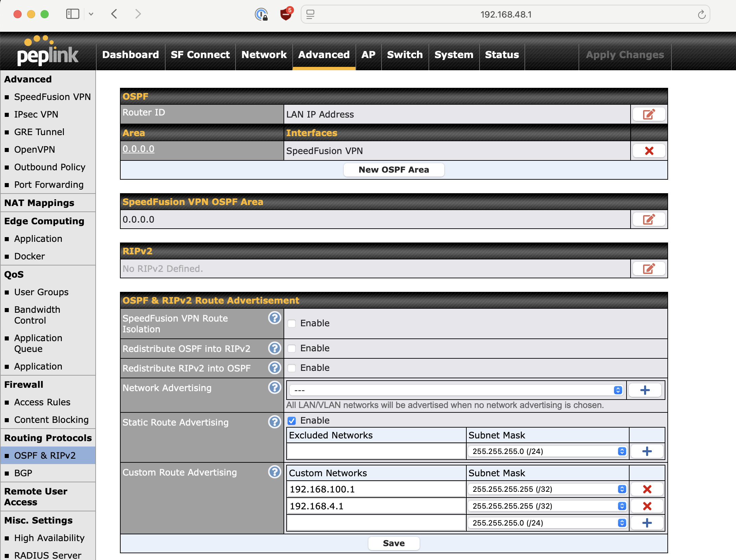
Task: Show help for SpeedFusion VPN Route Isolation
Action: click(274, 318)
